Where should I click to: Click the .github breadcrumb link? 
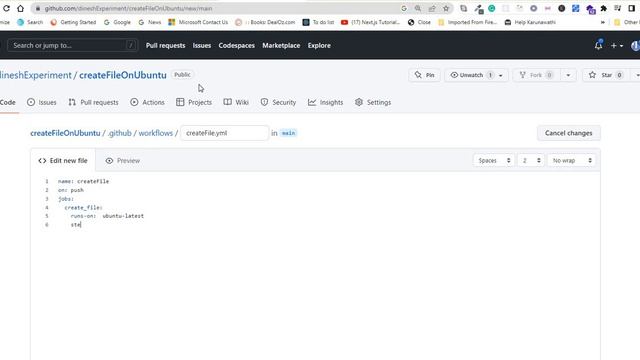click(x=120, y=133)
